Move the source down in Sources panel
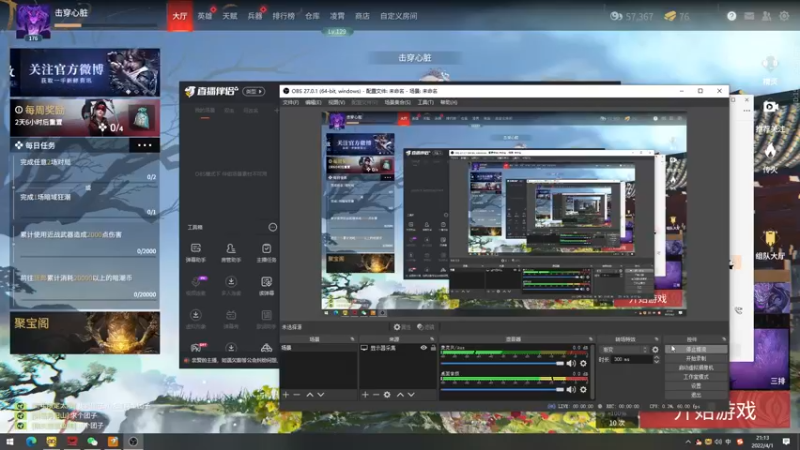Image resolution: width=800 pixels, height=450 pixels. pyautogui.click(x=411, y=394)
